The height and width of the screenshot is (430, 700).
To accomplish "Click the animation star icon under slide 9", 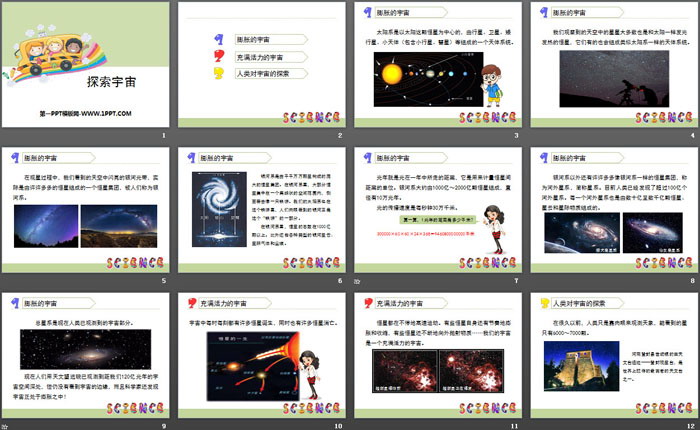I will 4,427.
